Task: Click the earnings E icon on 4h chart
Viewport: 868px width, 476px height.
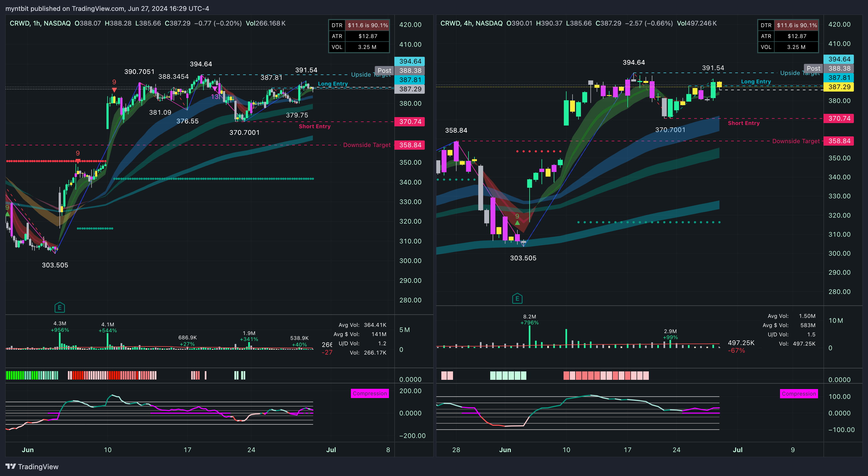Action: 517,298
